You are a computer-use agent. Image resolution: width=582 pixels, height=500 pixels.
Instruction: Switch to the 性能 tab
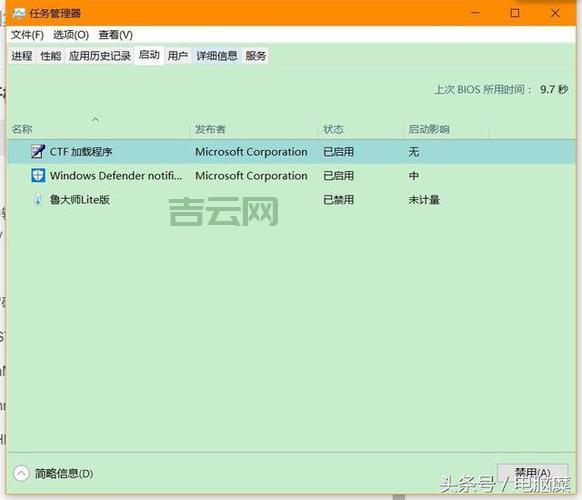(50, 56)
